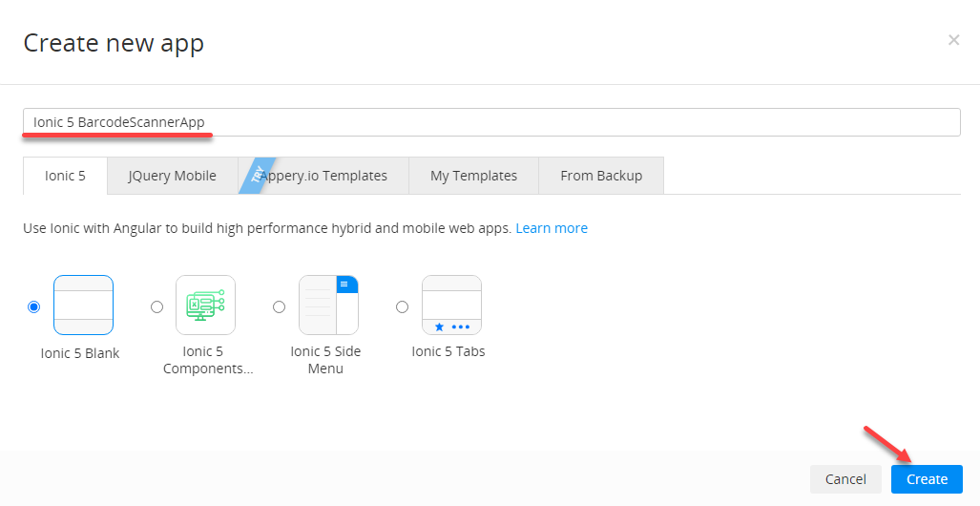The height and width of the screenshot is (506, 980).
Task: Select the Ionic 5 Components radio button
Action: (156, 307)
